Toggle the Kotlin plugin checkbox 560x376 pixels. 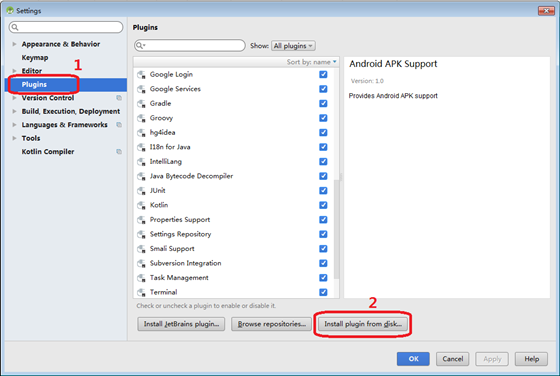pyautogui.click(x=323, y=205)
